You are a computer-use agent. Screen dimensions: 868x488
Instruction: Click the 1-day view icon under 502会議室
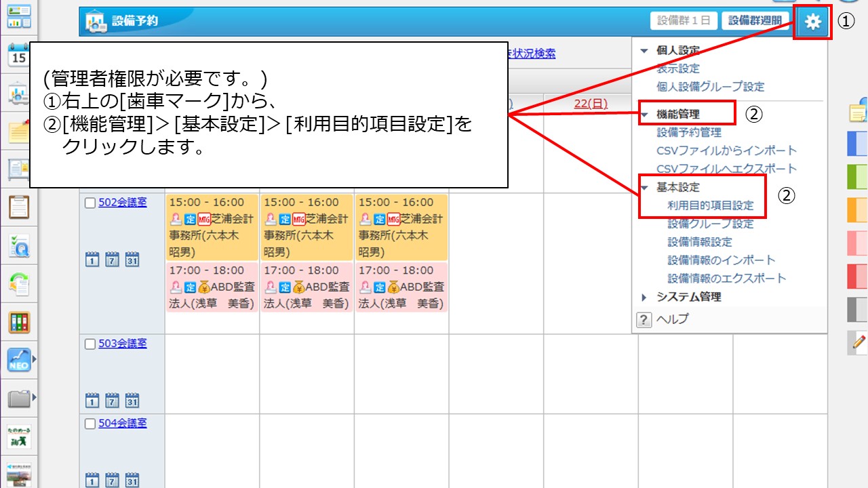92,260
